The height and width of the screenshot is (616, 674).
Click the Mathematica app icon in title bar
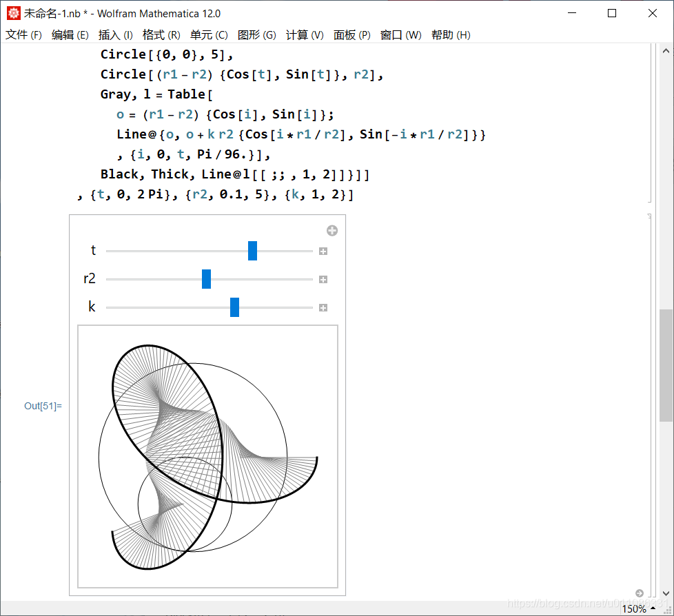point(13,13)
